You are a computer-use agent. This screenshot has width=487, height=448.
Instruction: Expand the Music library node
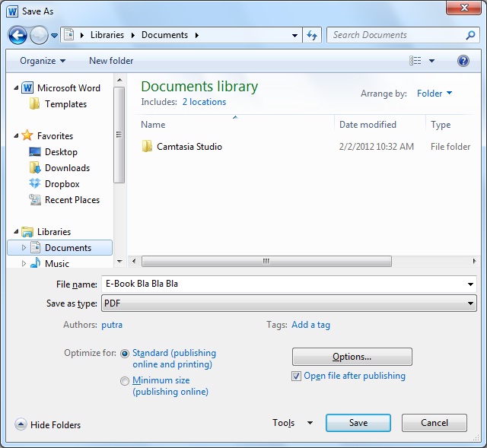click(24, 264)
